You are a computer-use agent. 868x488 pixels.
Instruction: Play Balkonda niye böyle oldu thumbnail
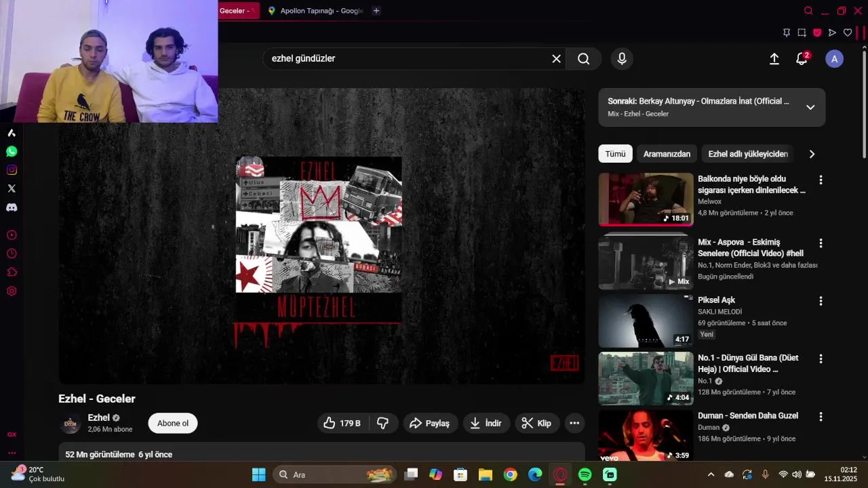pyautogui.click(x=646, y=199)
